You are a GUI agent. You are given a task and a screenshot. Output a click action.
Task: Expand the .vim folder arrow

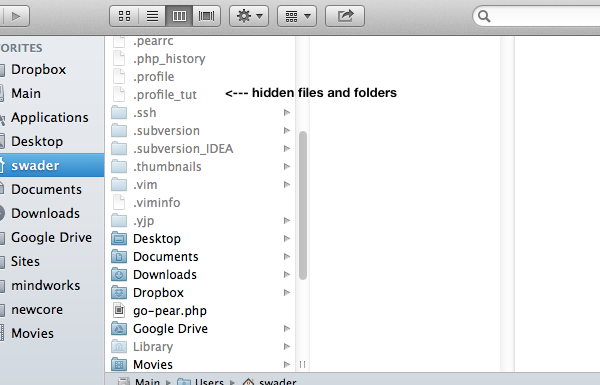(287, 184)
